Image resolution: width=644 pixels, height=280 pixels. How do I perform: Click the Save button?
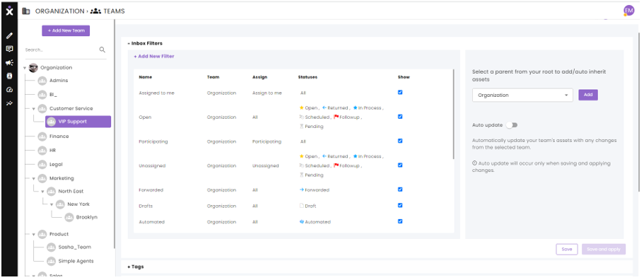point(567,249)
